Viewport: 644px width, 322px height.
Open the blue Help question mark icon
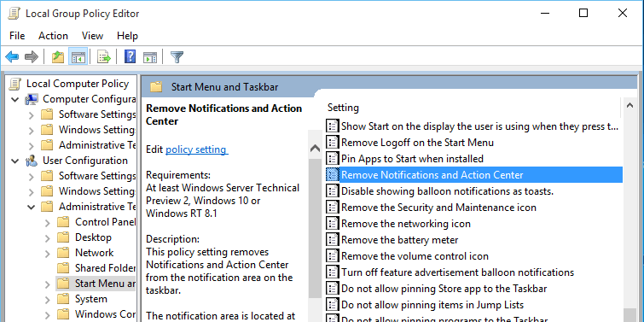(130, 56)
